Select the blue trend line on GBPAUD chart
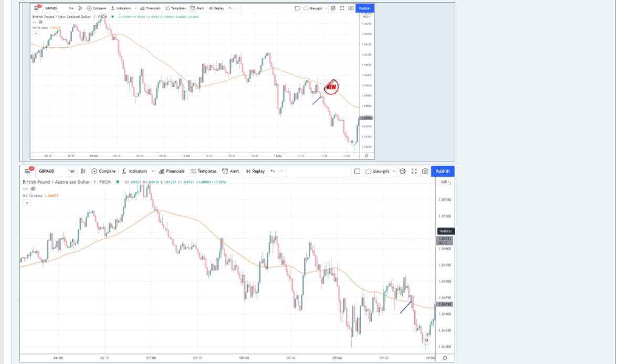This screenshot has width=619, height=364. 406,307
